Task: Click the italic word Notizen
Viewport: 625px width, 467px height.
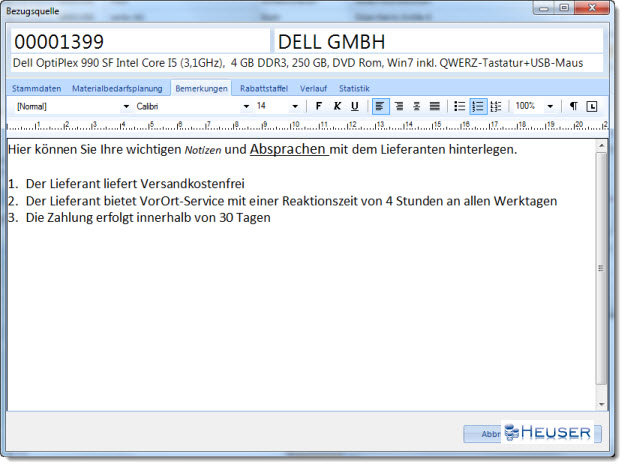Action: click(203, 150)
